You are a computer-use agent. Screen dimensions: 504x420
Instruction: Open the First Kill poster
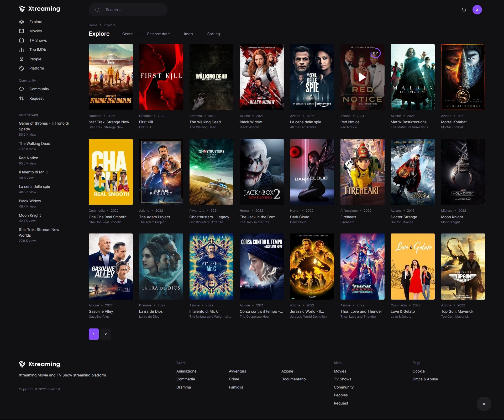161,77
